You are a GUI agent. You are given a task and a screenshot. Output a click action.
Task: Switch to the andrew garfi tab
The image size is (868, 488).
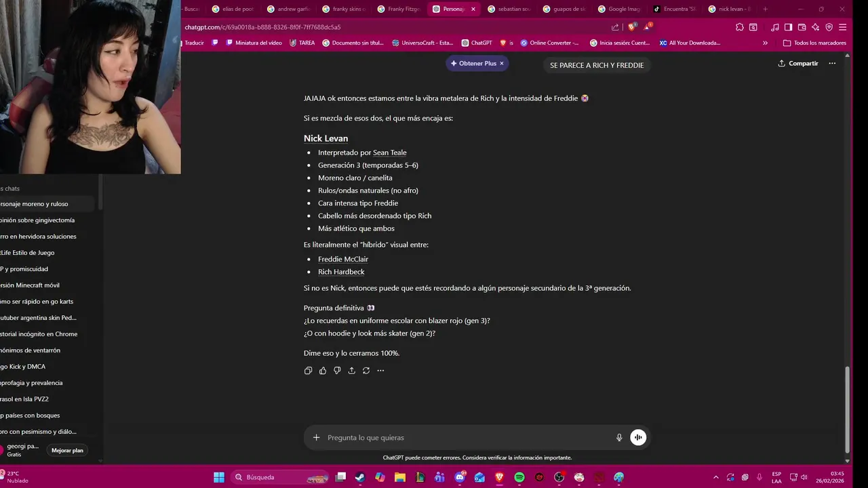(x=289, y=9)
